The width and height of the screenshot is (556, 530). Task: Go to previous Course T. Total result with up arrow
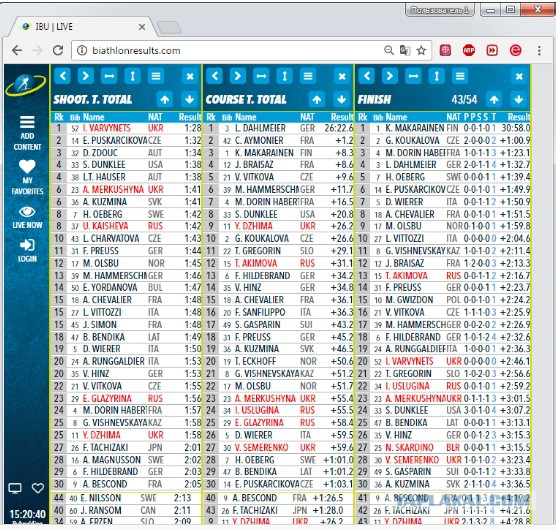tap(317, 100)
